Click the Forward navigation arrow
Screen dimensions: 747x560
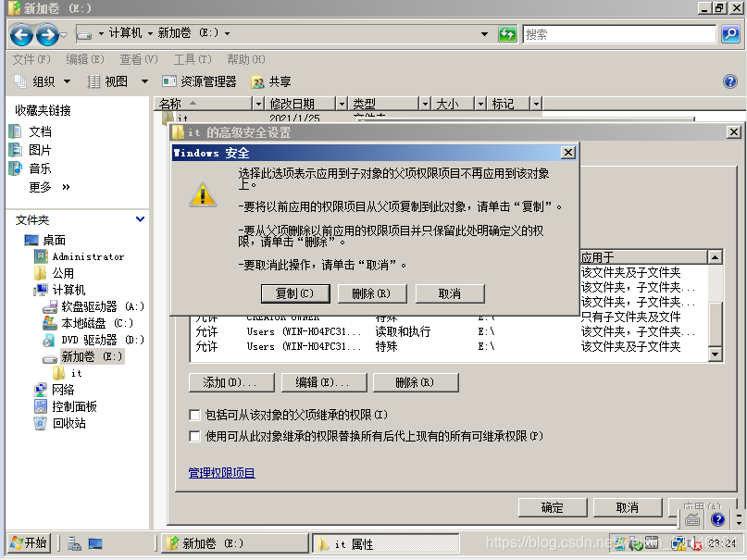tap(47, 34)
